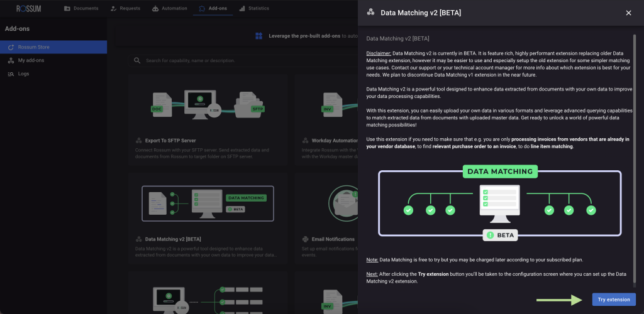Screen dimensions: 644x314
Task: Click the "Disclaimer:" text in panel
Action: [x=379, y=53]
